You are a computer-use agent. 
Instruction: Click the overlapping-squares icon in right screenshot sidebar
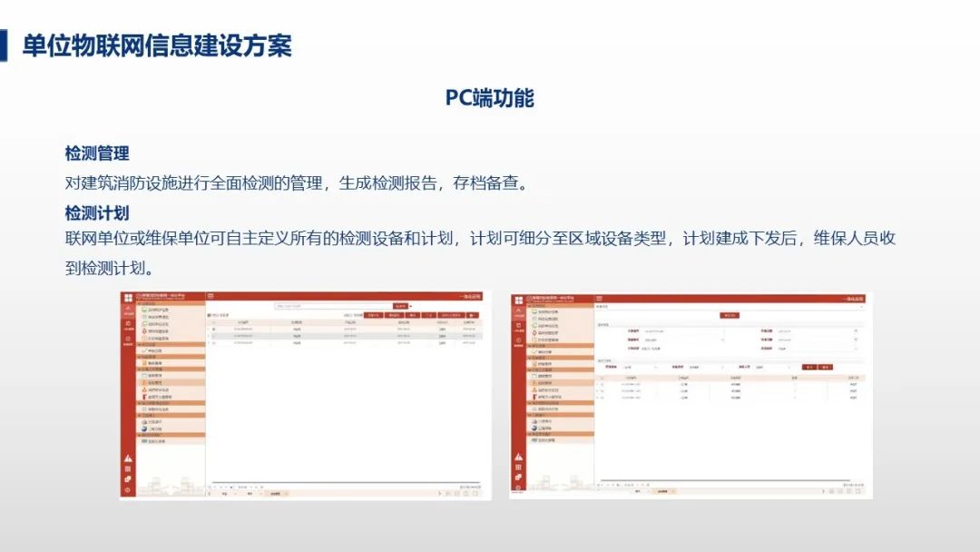click(518, 477)
